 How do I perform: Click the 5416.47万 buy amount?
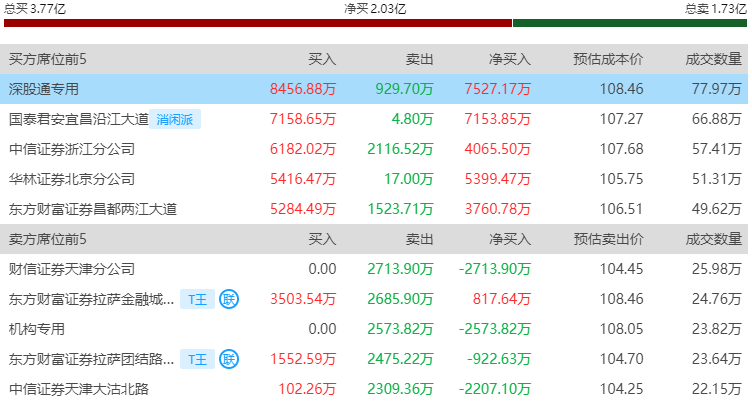point(303,179)
